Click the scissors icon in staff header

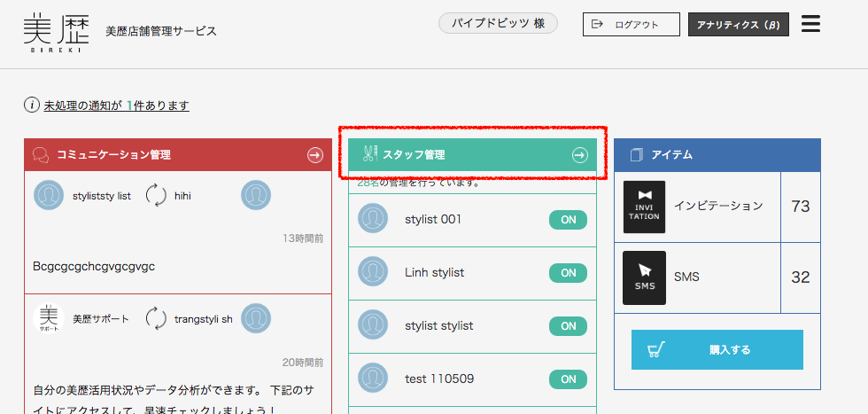click(369, 155)
